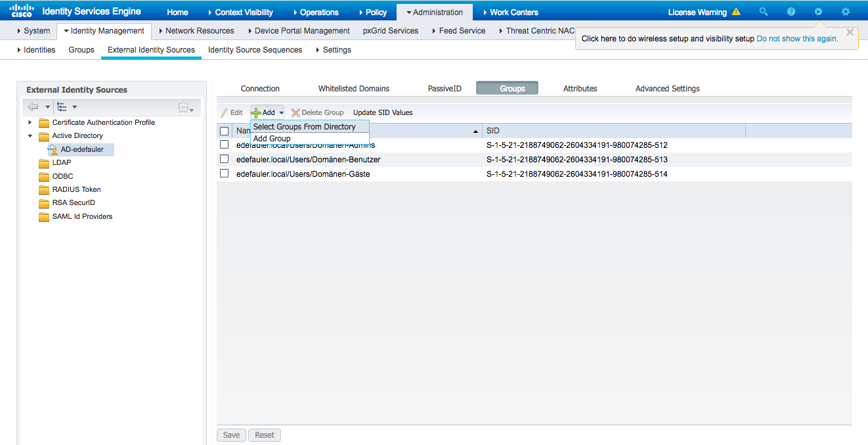Open Feed Service menu
The width and height of the screenshot is (868, 445).
(458, 31)
